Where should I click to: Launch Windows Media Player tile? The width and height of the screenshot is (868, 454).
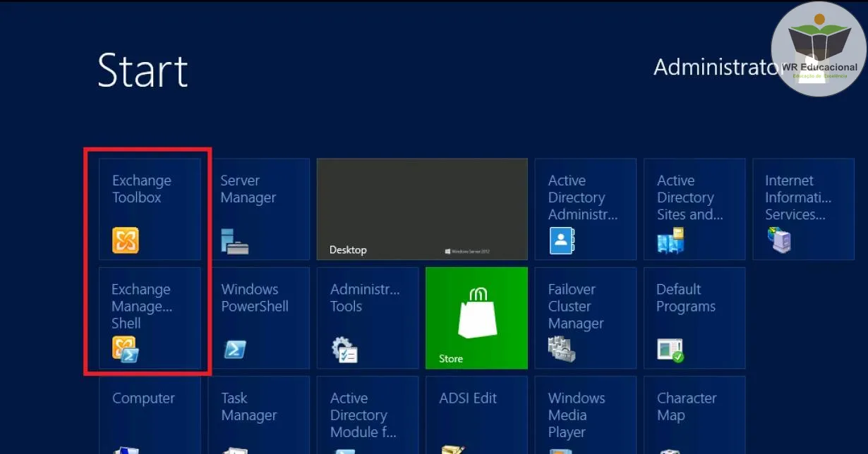click(x=585, y=416)
